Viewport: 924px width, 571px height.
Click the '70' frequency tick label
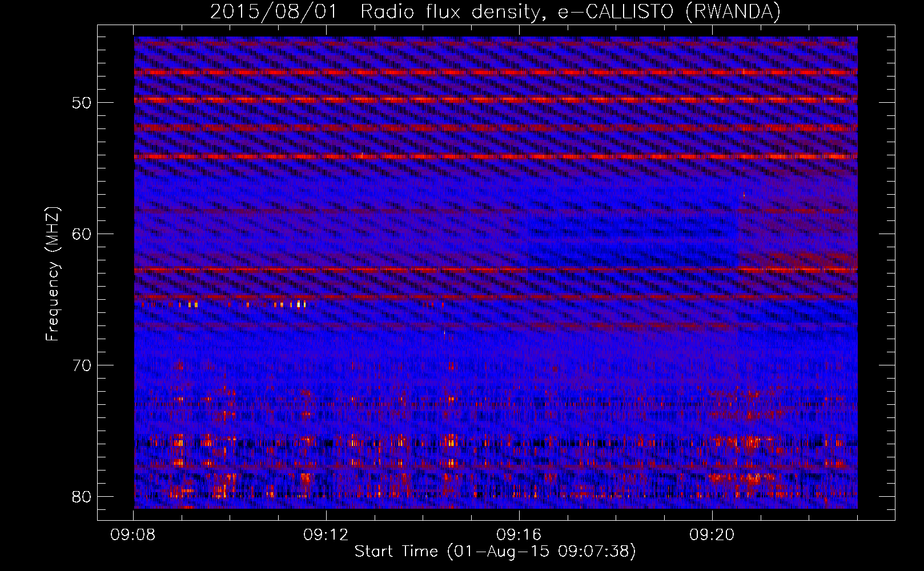tap(82, 365)
